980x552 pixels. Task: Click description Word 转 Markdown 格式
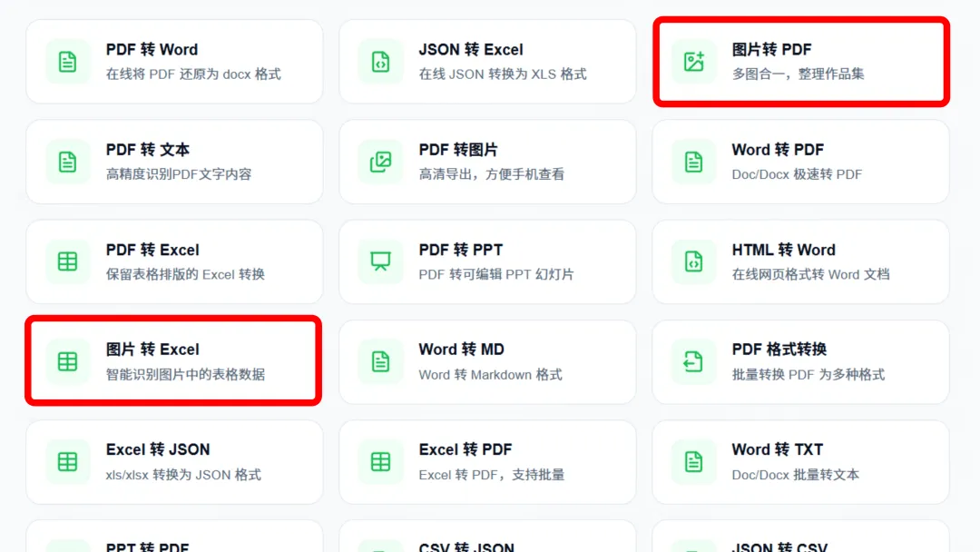[491, 374]
